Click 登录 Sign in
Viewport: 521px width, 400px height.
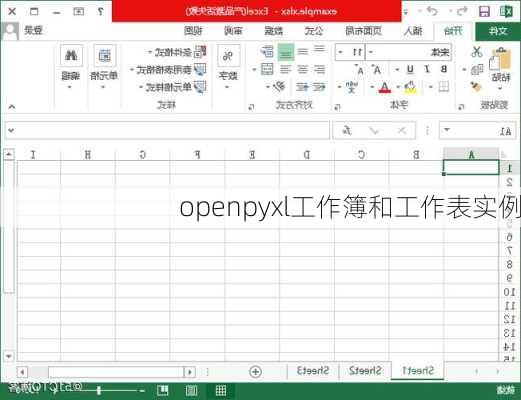pos(33,31)
